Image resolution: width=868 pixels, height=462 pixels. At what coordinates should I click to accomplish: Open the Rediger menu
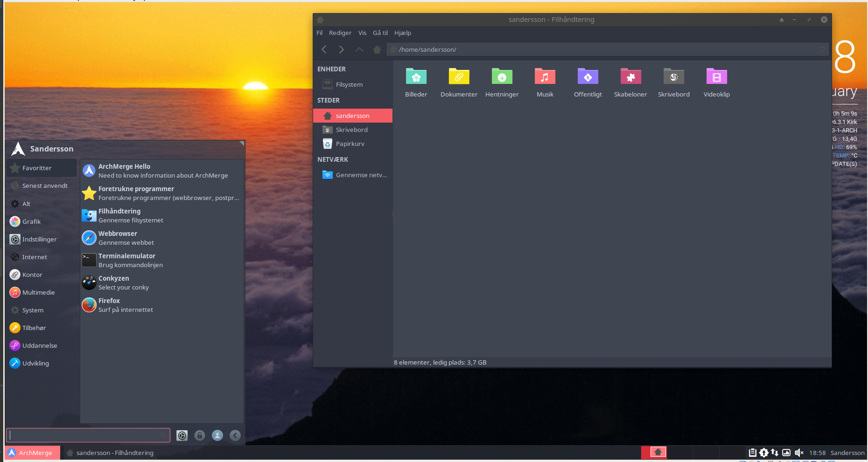click(x=340, y=33)
